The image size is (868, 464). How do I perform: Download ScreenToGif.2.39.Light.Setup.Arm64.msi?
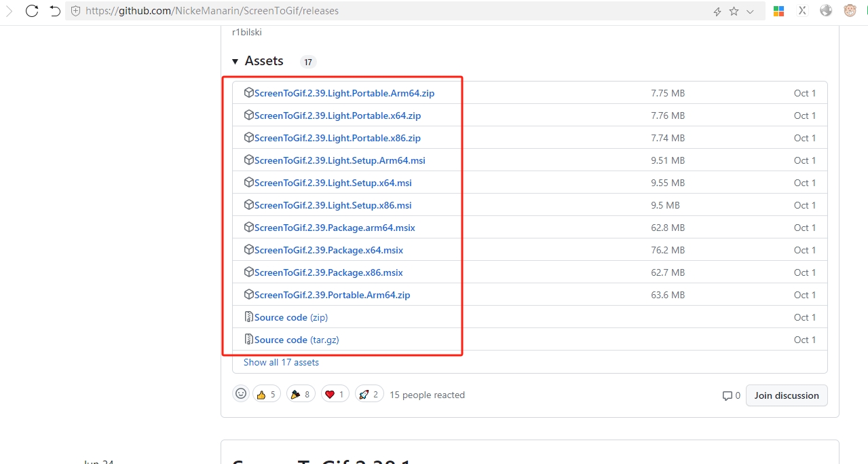pyautogui.click(x=340, y=160)
